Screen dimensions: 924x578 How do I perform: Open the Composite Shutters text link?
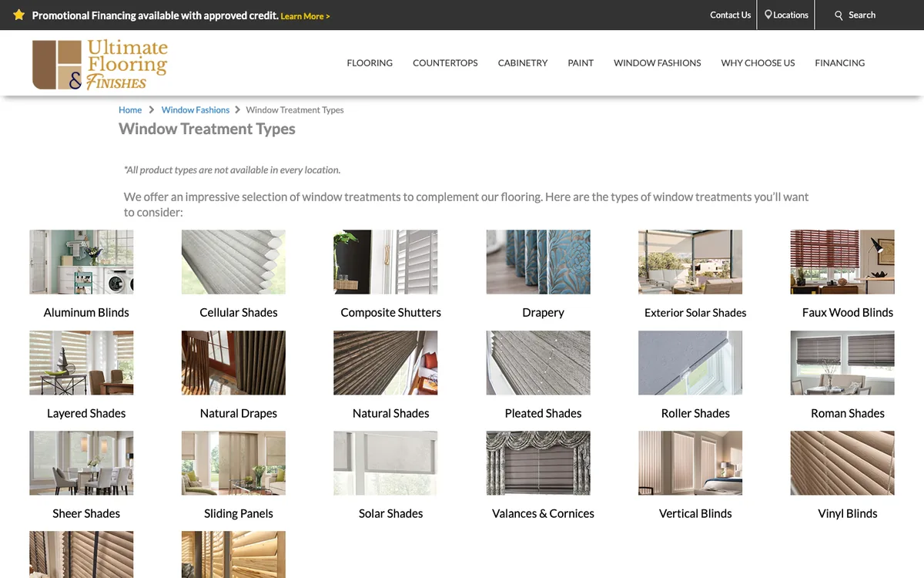point(391,313)
